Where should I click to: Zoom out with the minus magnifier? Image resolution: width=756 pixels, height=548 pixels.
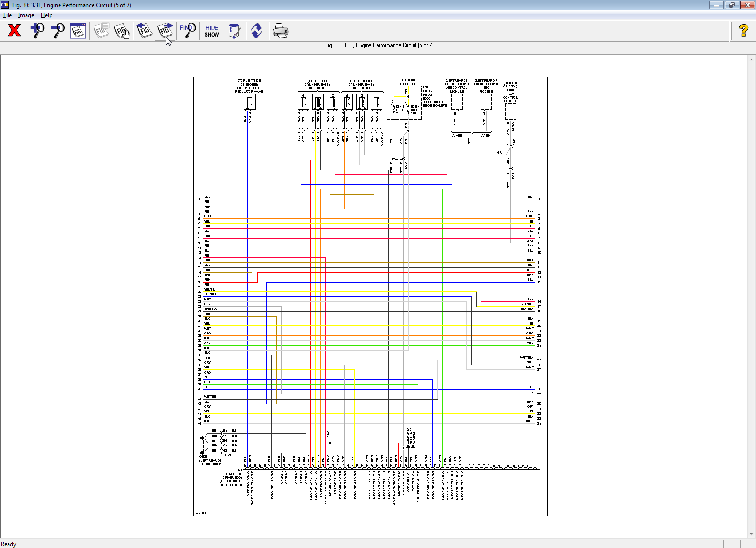(x=58, y=31)
